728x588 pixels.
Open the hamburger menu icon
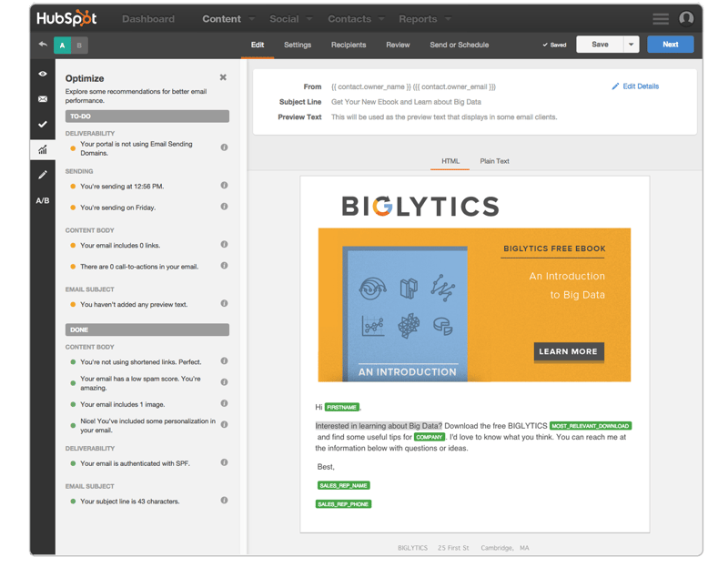pos(661,19)
